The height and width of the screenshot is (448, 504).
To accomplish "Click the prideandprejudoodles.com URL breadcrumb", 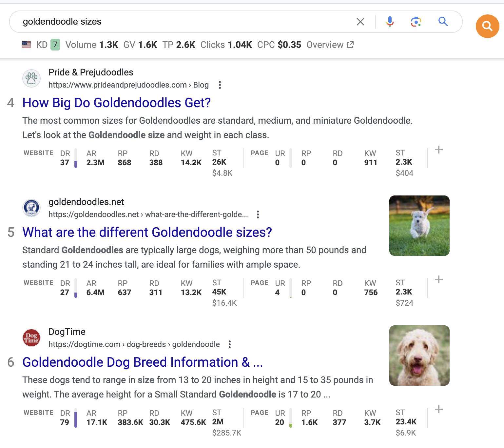I will (128, 85).
